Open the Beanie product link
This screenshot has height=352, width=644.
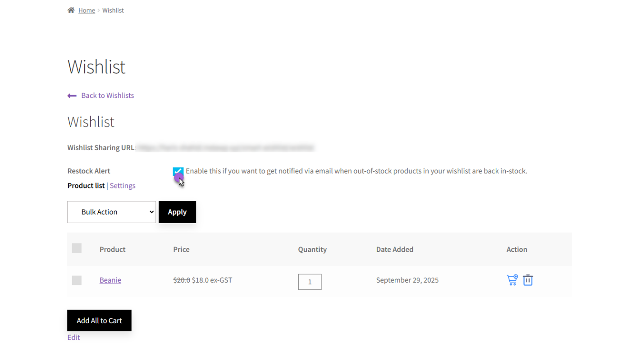pos(110,280)
